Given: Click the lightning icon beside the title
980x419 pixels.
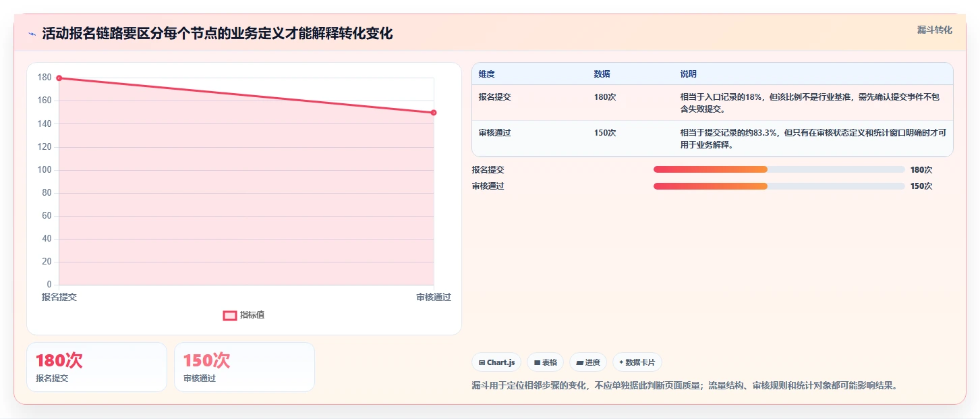Looking at the screenshot, I should [32, 34].
